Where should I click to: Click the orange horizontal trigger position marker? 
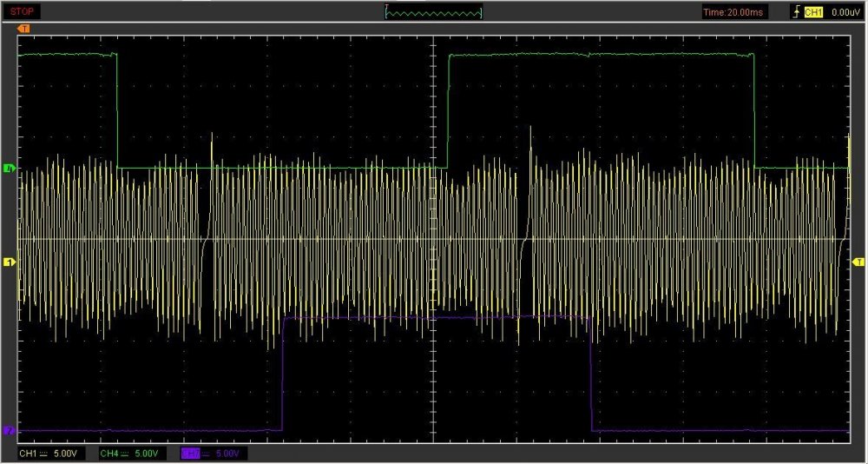(x=24, y=29)
